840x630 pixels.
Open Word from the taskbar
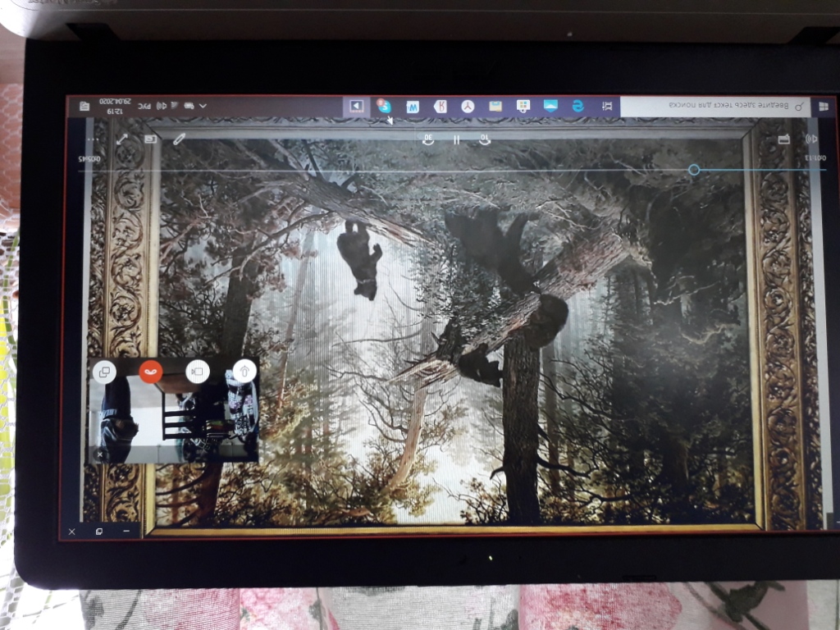click(413, 107)
